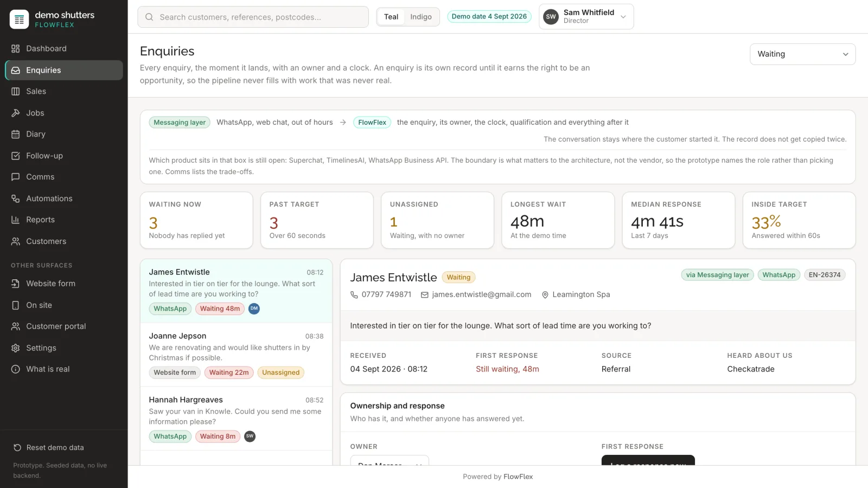This screenshot has height=488, width=868.
Task: Open the Customers people icon
Action: coord(16,242)
